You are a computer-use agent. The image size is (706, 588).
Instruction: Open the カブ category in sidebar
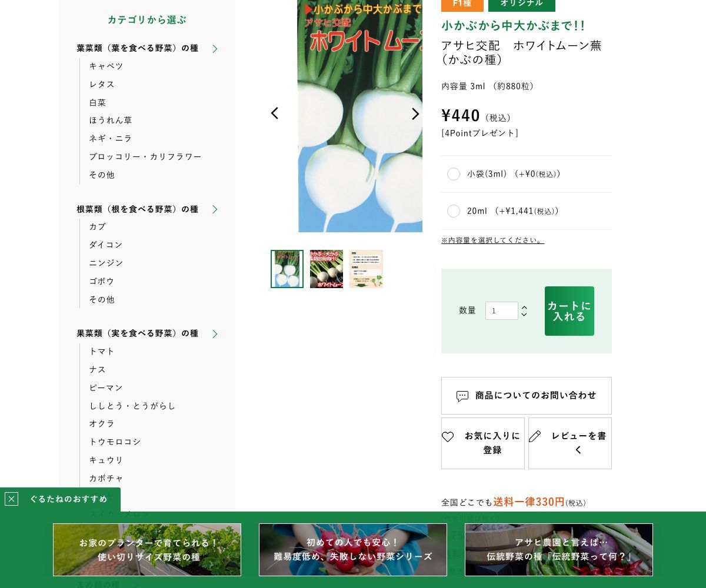(98, 226)
